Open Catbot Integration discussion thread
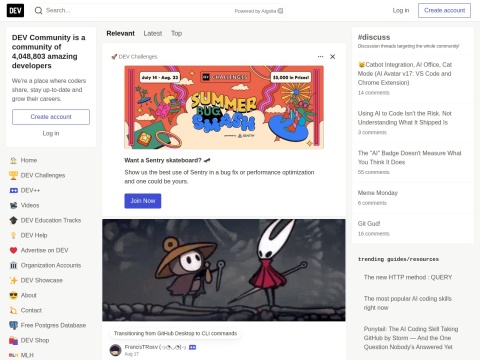Image resolution: width=480 pixels, height=360 pixels. click(x=405, y=74)
